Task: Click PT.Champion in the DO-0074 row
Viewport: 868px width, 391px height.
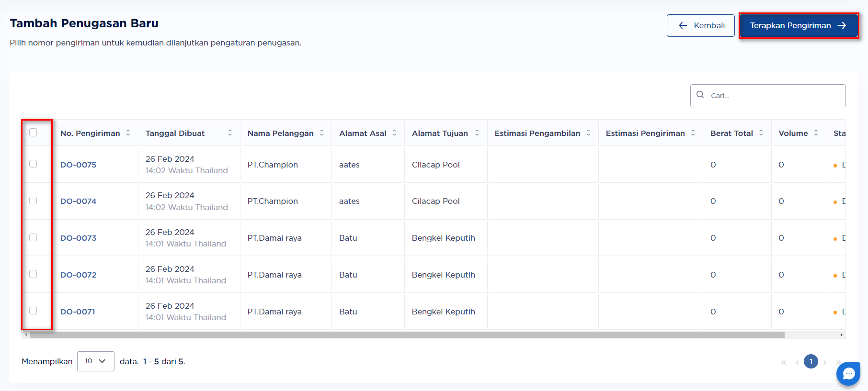Action: (x=273, y=201)
